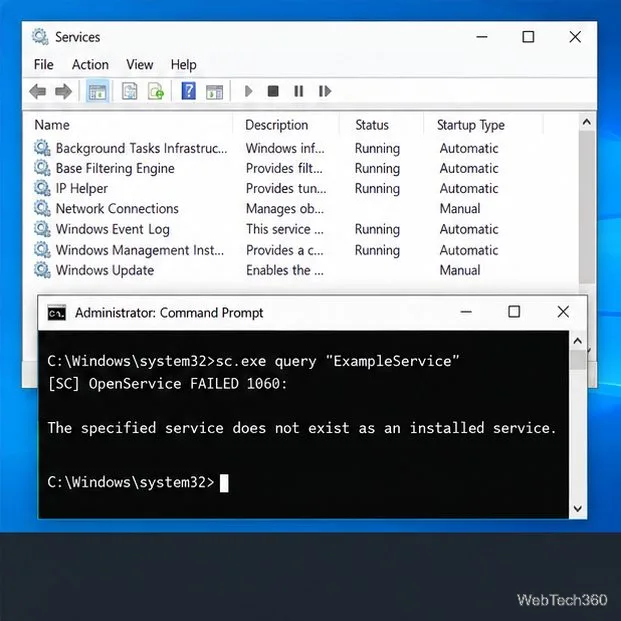621x621 pixels.
Task: Click the Restart Service icon
Action: [x=325, y=91]
